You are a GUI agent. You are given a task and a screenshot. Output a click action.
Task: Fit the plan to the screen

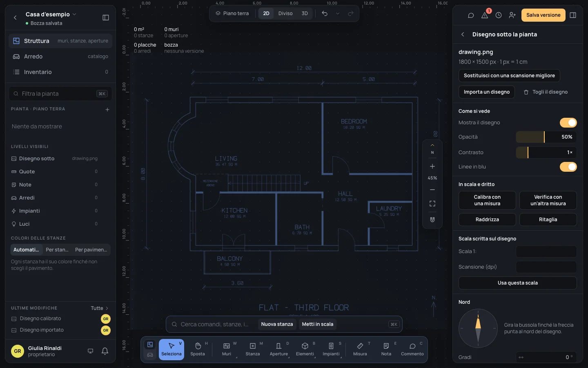pos(432,204)
